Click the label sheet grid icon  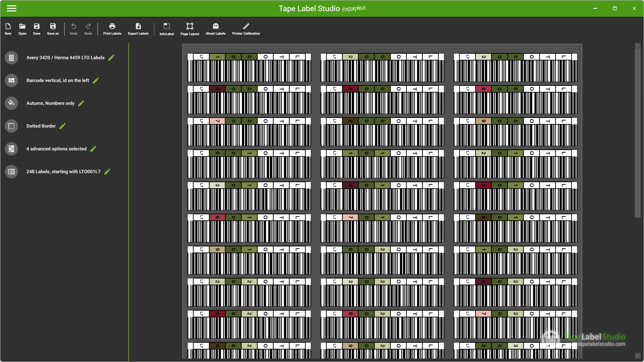point(11,58)
